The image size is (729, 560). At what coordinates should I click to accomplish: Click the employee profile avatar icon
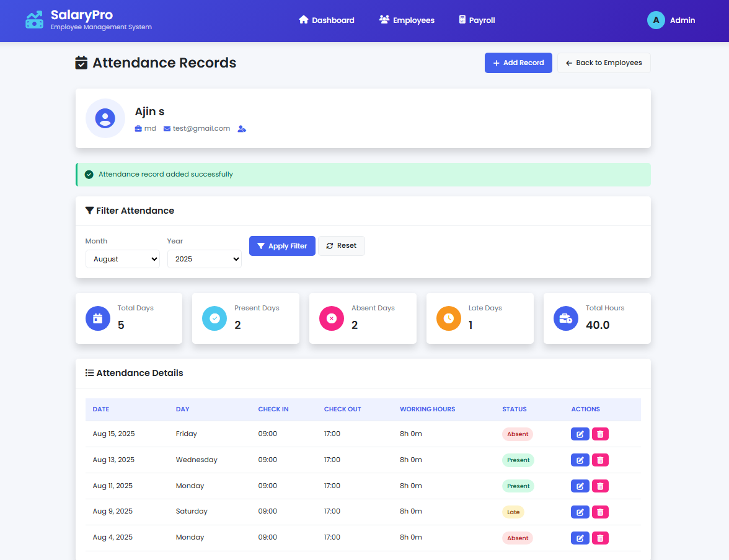click(x=105, y=118)
